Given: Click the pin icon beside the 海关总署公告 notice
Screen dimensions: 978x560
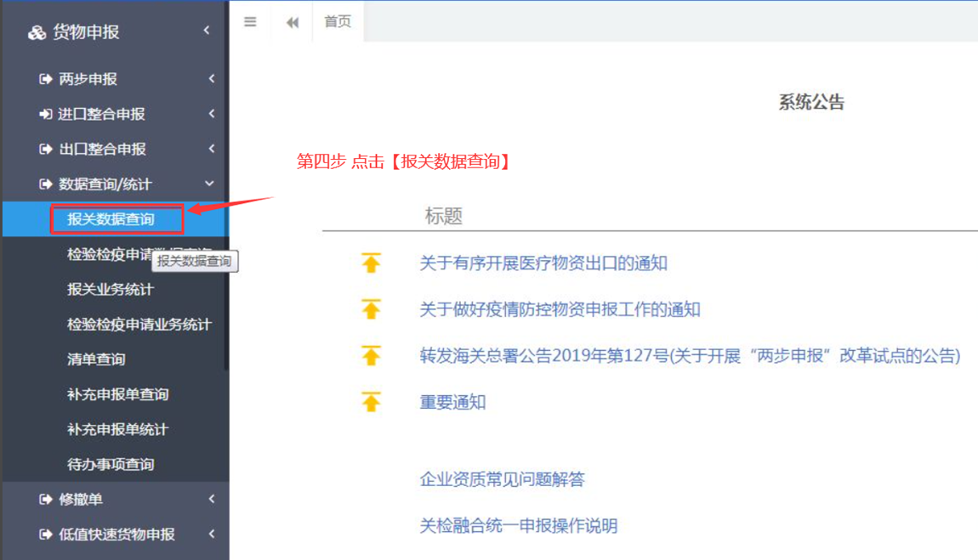Looking at the screenshot, I should 371,355.
